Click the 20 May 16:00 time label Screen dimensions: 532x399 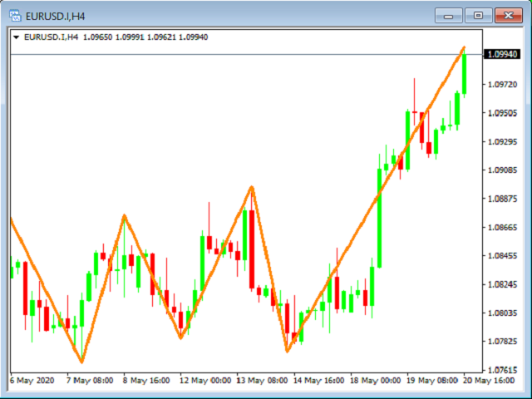pos(489,381)
